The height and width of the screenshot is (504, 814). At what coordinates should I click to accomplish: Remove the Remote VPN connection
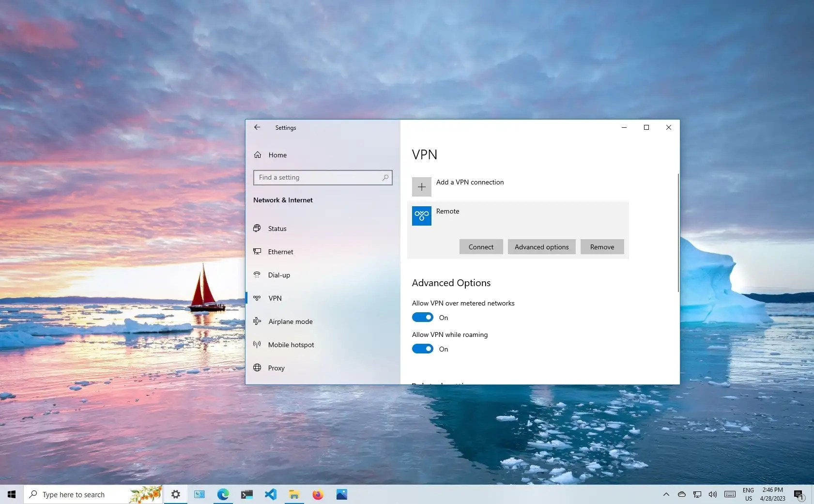(x=602, y=246)
